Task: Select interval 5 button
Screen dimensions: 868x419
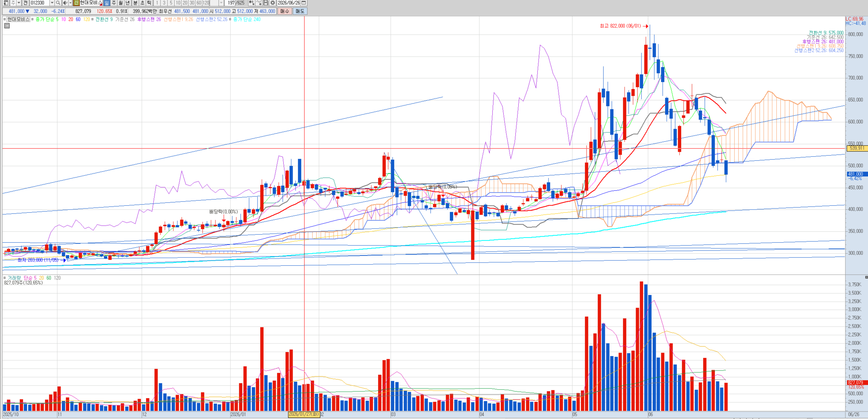Action: (171, 3)
